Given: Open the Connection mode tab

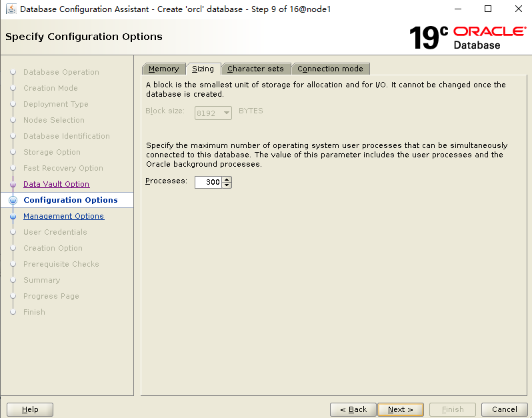Looking at the screenshot, I should 330,69.
